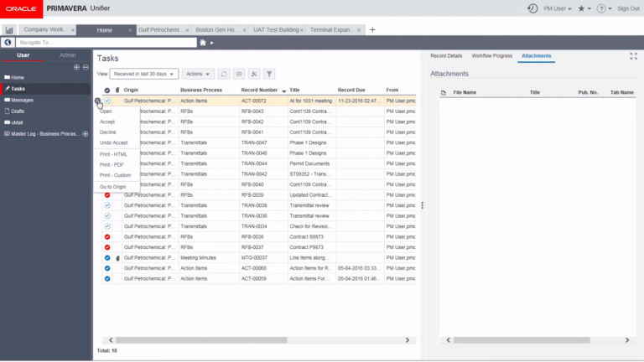Open the View filter dropdown
644x362 pixels.
tap(143, 74)
